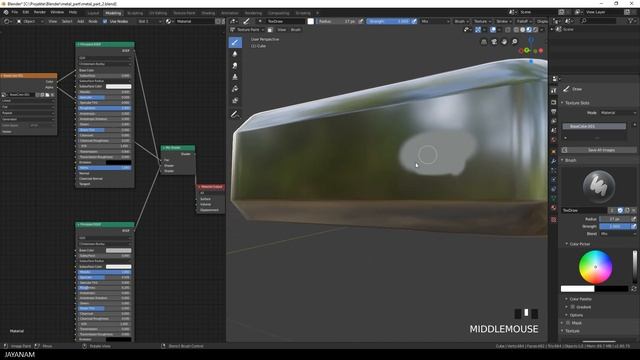Toggle the Mask checkbox in brush panel
The width and height of the screenshot is (640, 360).
(x=568, y=323)
